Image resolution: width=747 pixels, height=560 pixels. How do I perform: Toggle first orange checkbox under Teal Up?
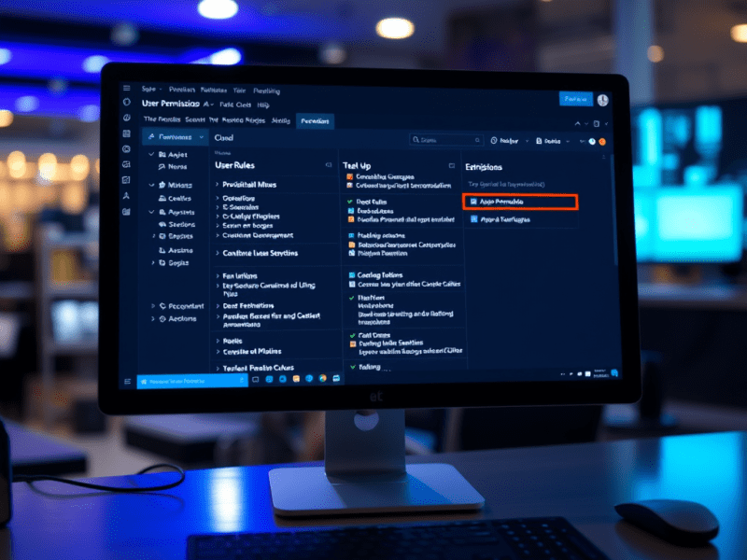point(350,176)
